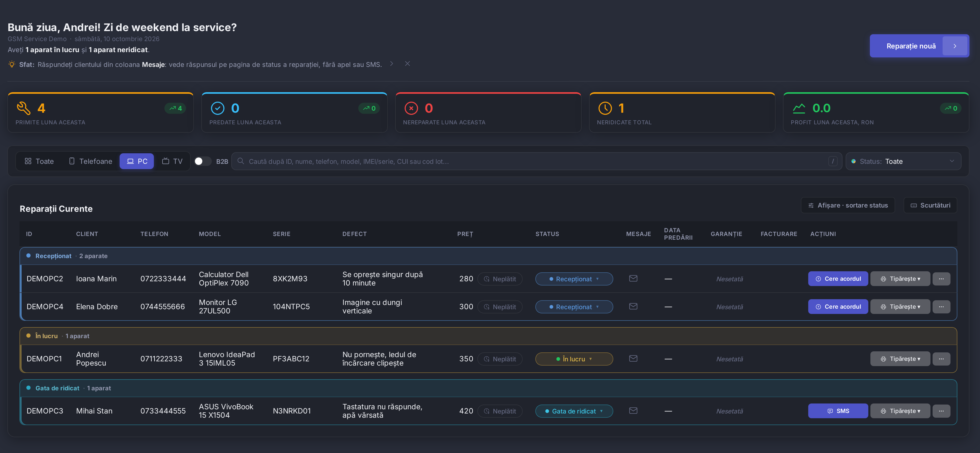This screenshot has height=453, width=980.
Task: Toggle Neplătit payment badge for DEMOPC2
Action: point(500,279)
